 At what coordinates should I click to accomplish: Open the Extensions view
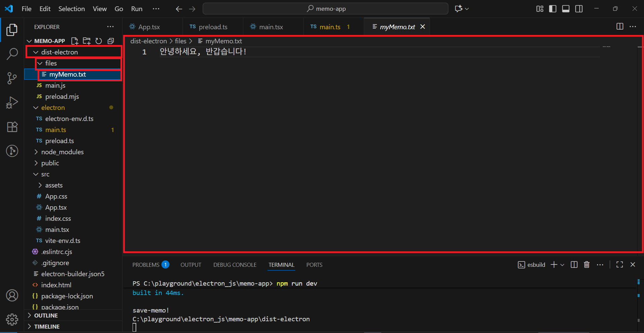(12, 127)
